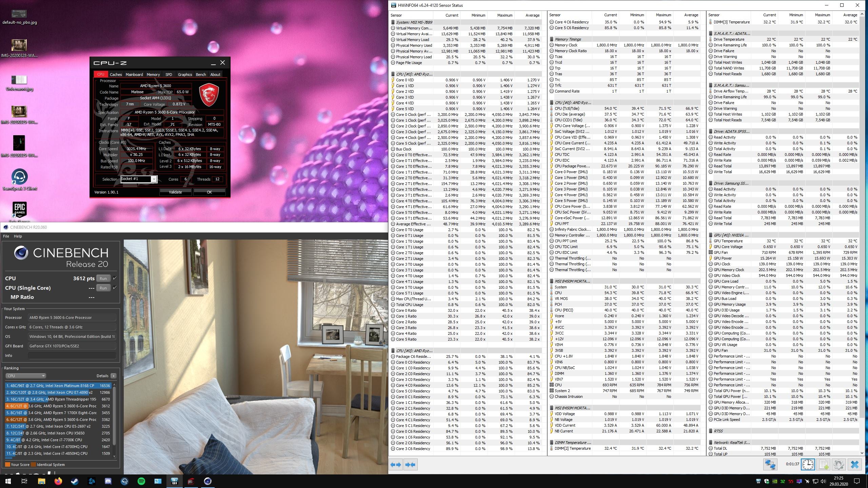Expand HWiNFO sensor columns with arrows button
Viewport: 868px width, 488px height.
pos(395,465)
